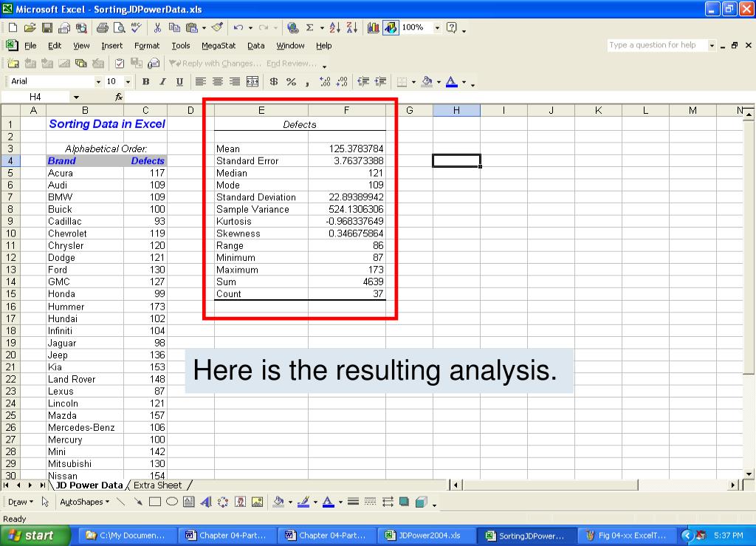Select the JD Power Data sheet tab

[x=89, y=485]
